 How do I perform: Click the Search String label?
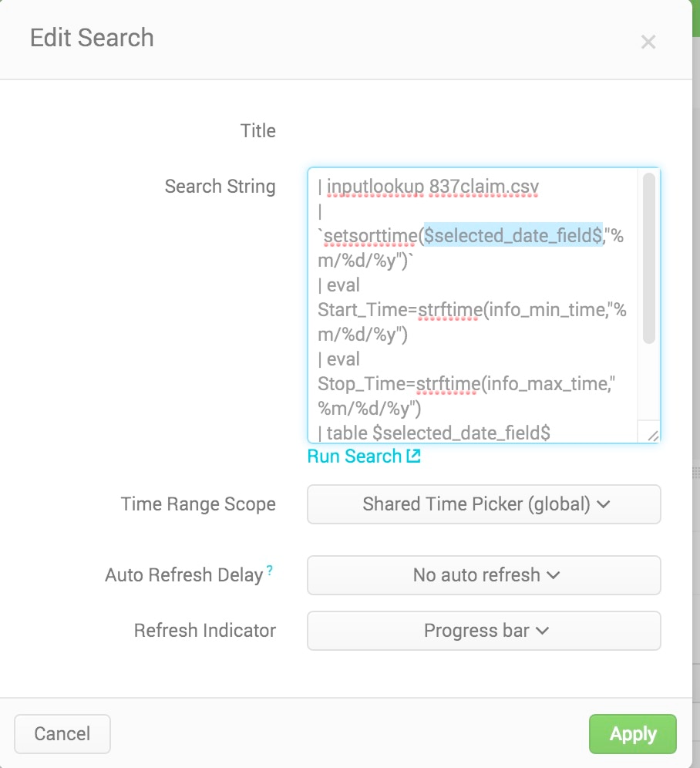(x=220, y=187)
